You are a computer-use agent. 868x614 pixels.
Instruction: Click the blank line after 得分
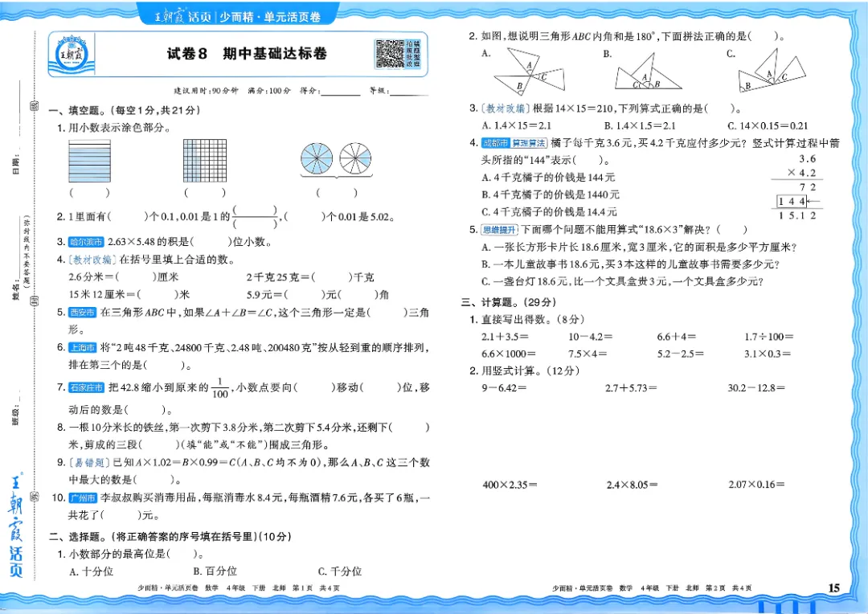click(x=340, y=92)
